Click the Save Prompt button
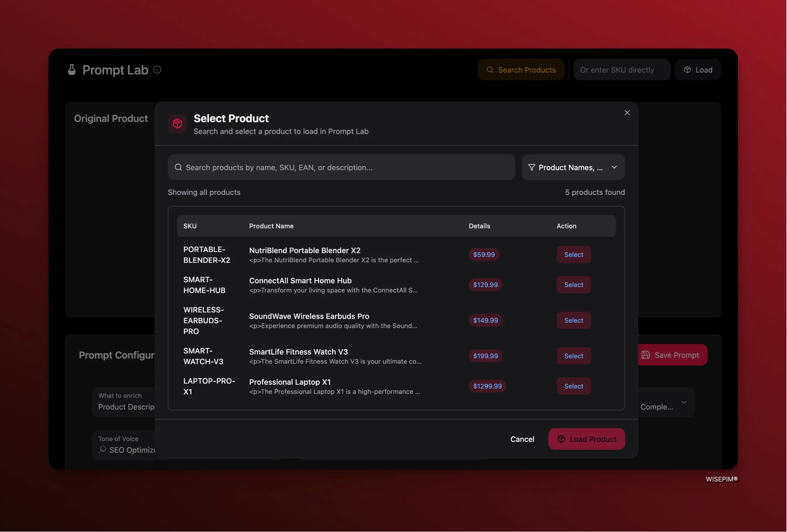The height and width of the screenshot is (532, 787). pyautogui.click(x=672, y=355)
